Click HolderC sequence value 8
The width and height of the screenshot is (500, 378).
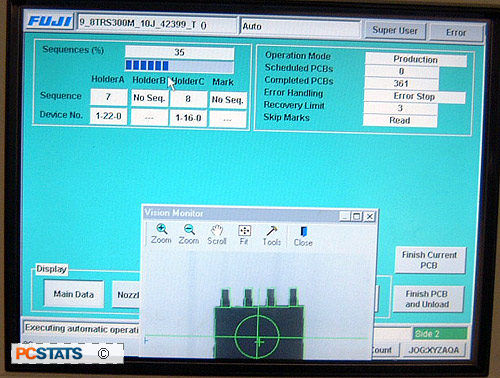(x=188, y=99)
